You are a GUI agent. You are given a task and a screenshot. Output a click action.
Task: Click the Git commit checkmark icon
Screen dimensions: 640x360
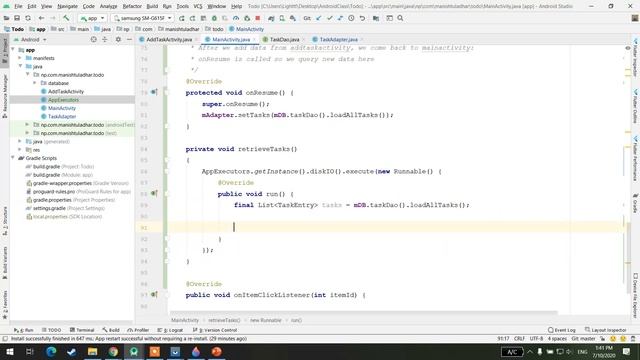tap(330, 18)
